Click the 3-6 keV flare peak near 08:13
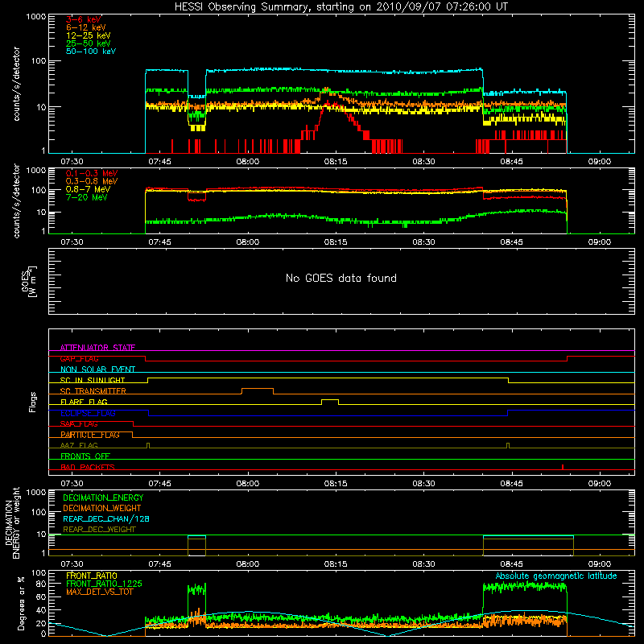The image size is (644, 644). pos(328,105)
